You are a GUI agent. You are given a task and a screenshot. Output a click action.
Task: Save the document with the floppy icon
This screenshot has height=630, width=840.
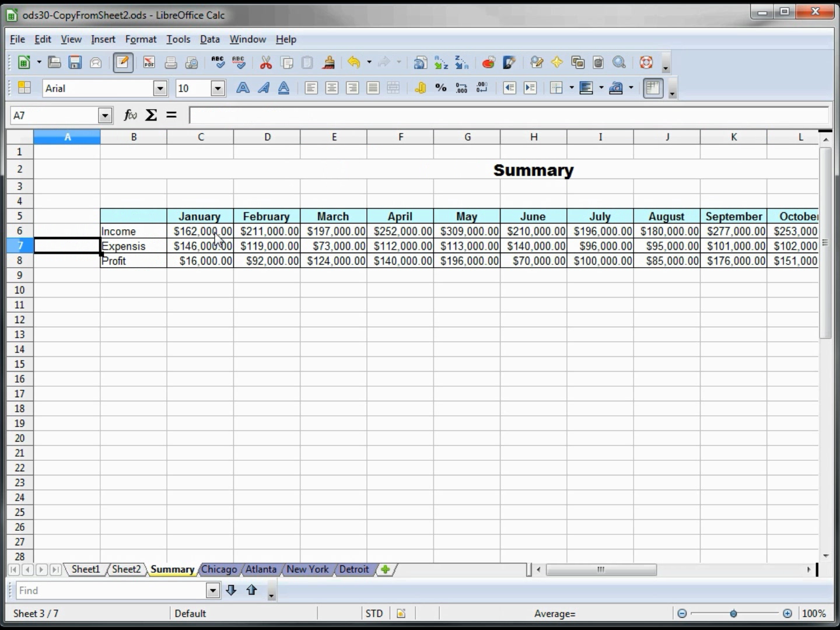point(75,62)
